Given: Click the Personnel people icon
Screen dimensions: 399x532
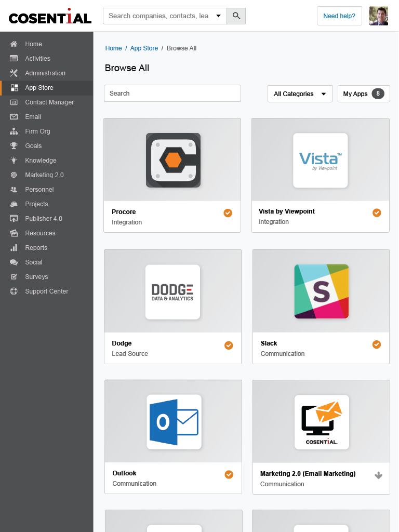Looking at the screenshot, I should click(x=14, y=190).
